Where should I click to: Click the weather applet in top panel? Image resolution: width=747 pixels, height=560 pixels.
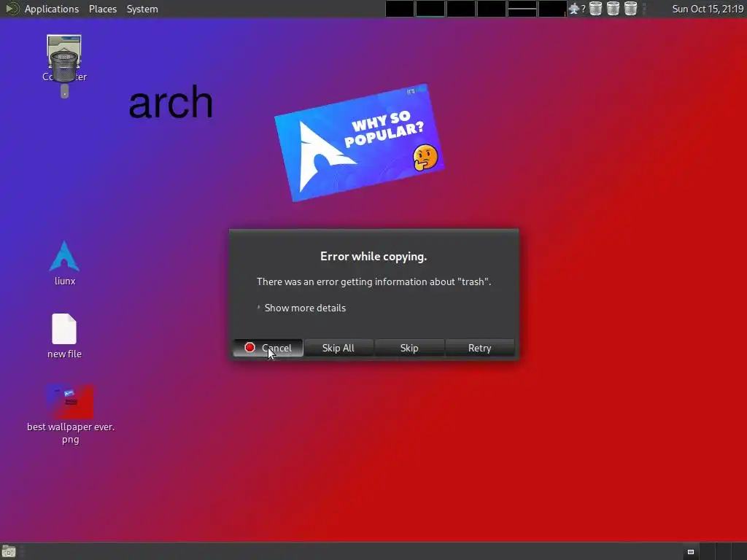pyautogui.click(x=576, y=9)
